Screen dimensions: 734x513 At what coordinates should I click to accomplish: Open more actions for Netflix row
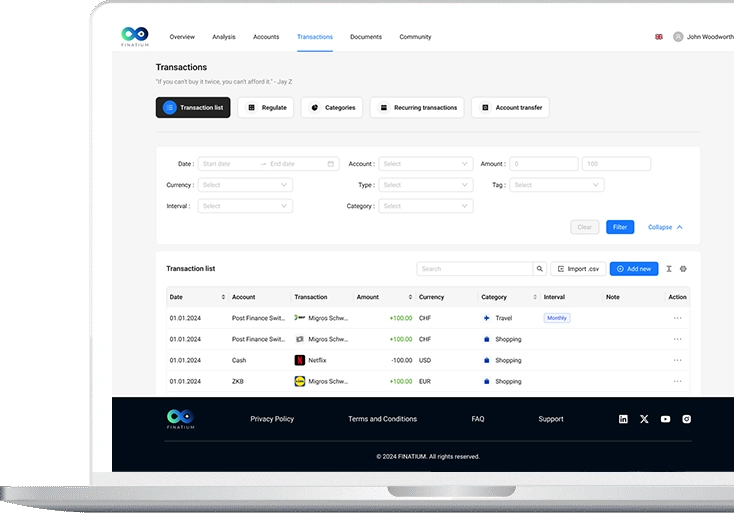(x=677, y=360)
